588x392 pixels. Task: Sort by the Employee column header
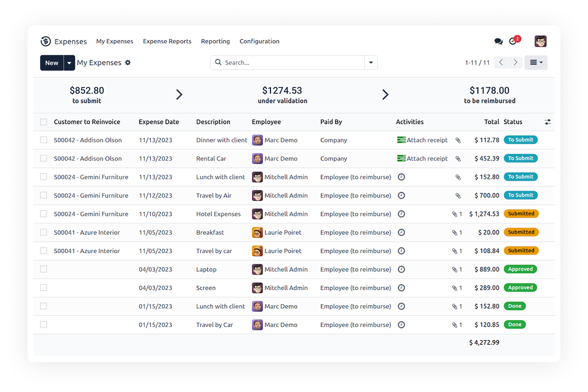point(266,122)
